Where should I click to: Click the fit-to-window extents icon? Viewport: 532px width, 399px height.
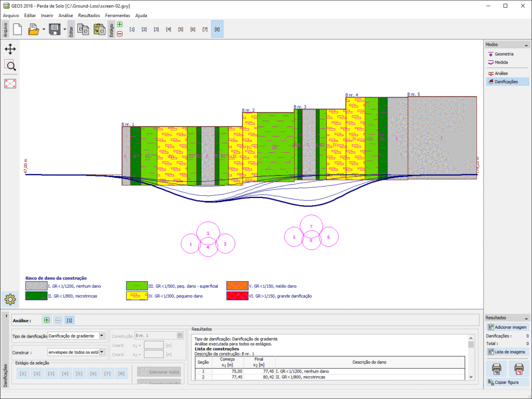click(10, 84)
